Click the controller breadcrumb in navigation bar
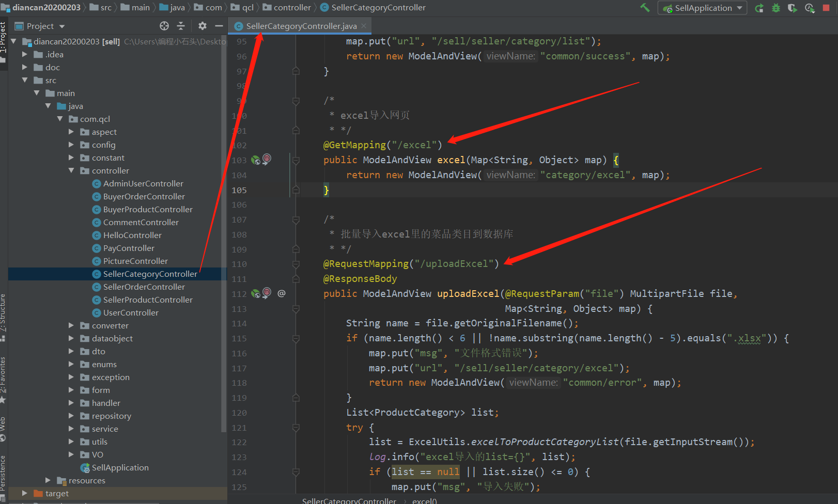The image size is (838, 504). pyautogui.click(x=292, y=8)
